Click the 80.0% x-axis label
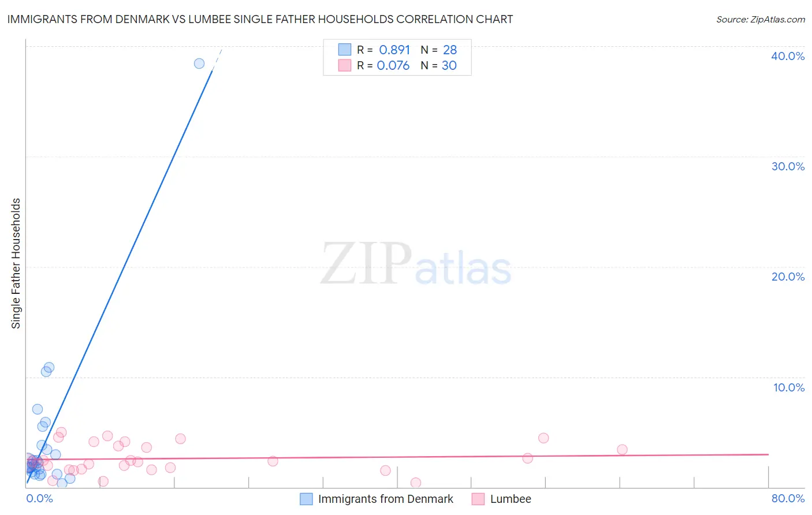The width and height of the screenshot is (812, 515). pyautogui.click(x=788, y=499)
